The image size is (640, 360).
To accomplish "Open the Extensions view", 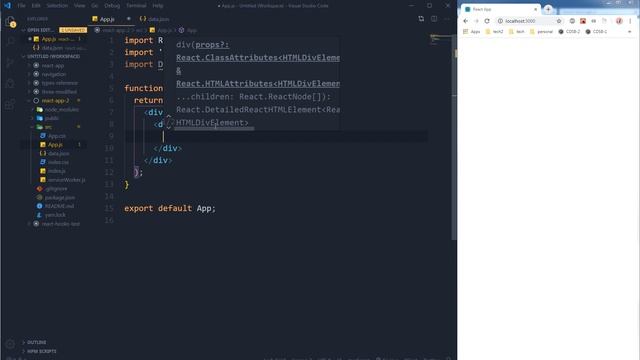I will pyautogui.click(x=10, y=105).
